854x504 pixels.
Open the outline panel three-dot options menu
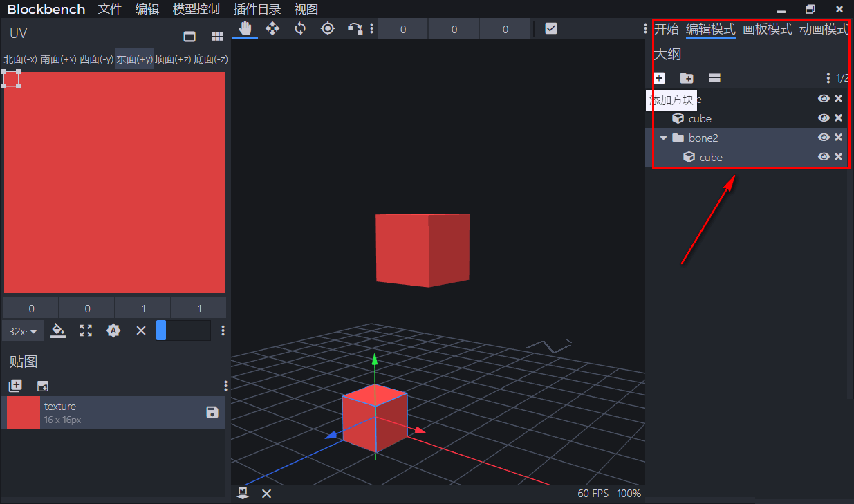pos(828,78)
